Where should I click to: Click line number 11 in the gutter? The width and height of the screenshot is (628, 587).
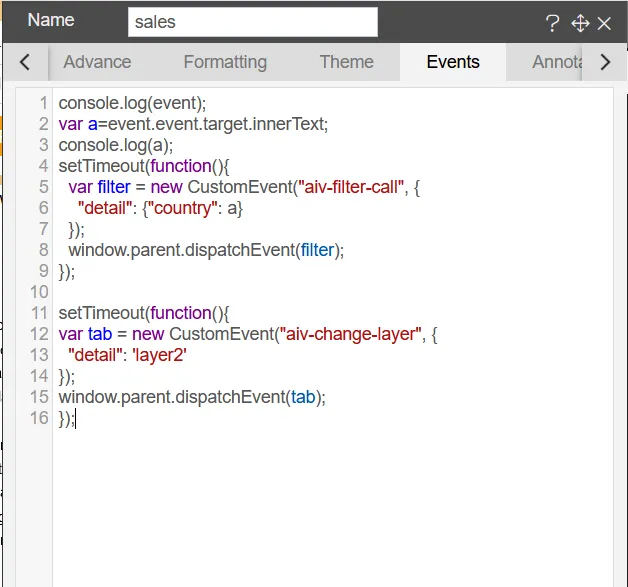(x=40, y=313)
